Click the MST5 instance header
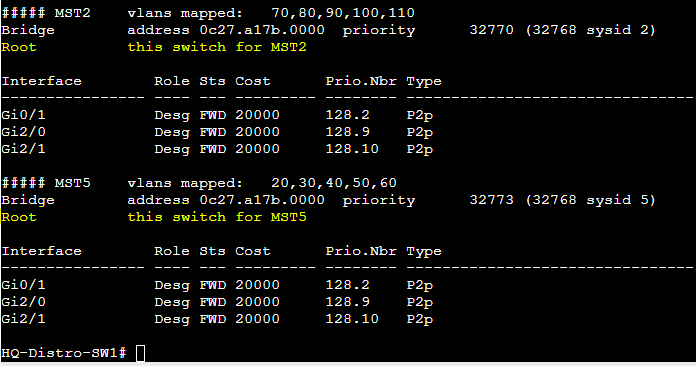696x366 pixels. pyautogui.click(x=46, y=183)
